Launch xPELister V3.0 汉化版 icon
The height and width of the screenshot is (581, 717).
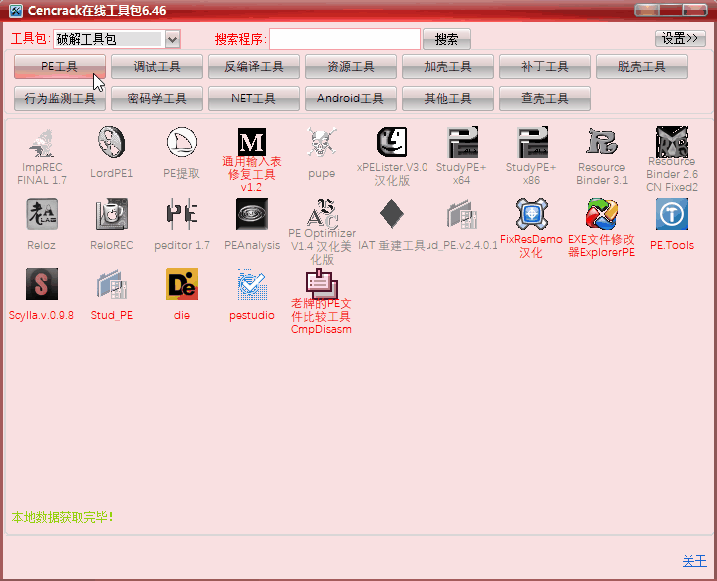click(x=392, y=142)
